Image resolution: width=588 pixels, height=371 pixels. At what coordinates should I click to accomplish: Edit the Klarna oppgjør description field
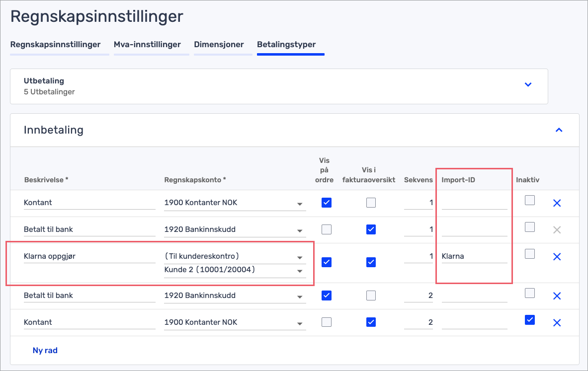[89, 257]
